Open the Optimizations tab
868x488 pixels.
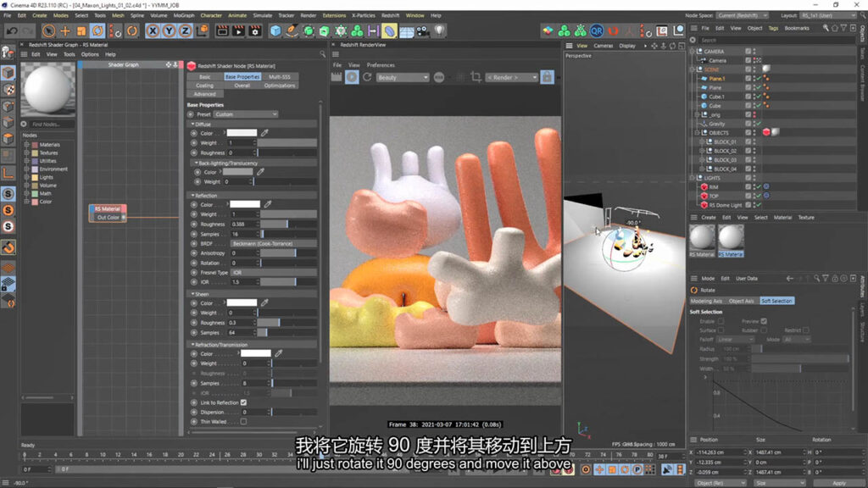[280, 86]
